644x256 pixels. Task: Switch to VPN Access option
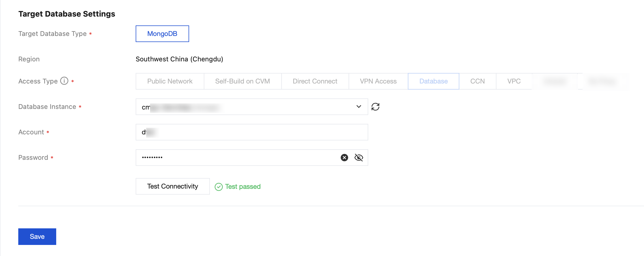(378, 81)
